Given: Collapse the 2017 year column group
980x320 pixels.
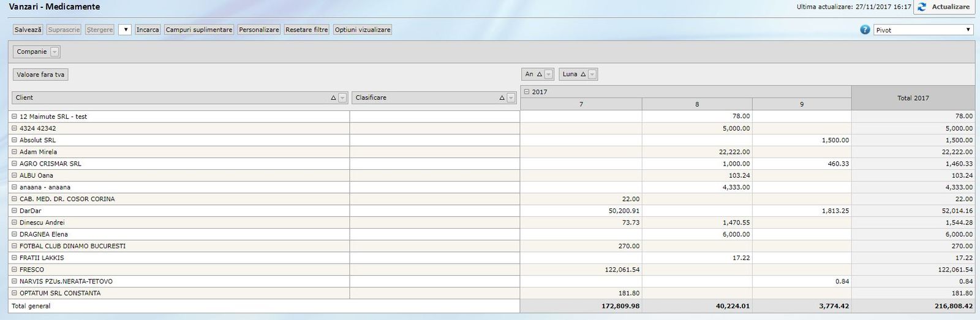Looking at the screenshot, I should (526, 92).
